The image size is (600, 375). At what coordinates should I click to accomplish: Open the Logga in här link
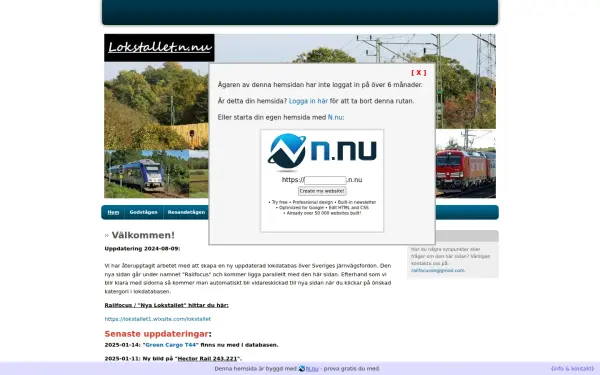coord(308,101)
